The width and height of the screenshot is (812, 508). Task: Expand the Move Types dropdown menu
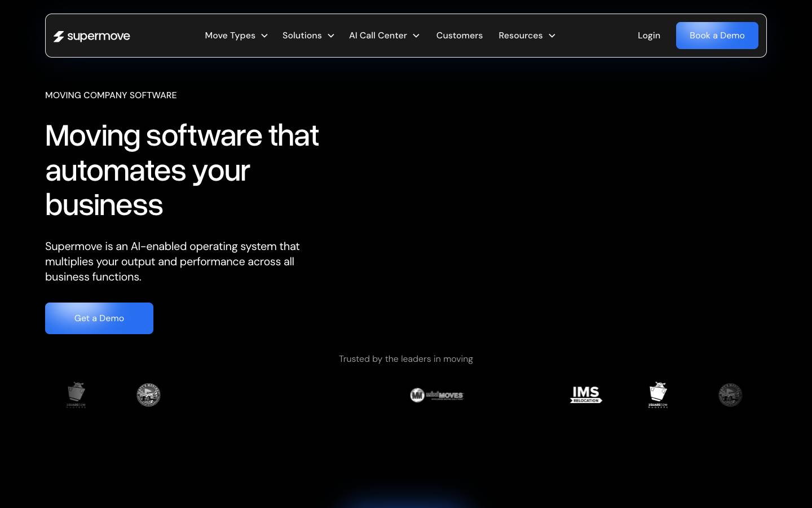[x=236, y=36]
